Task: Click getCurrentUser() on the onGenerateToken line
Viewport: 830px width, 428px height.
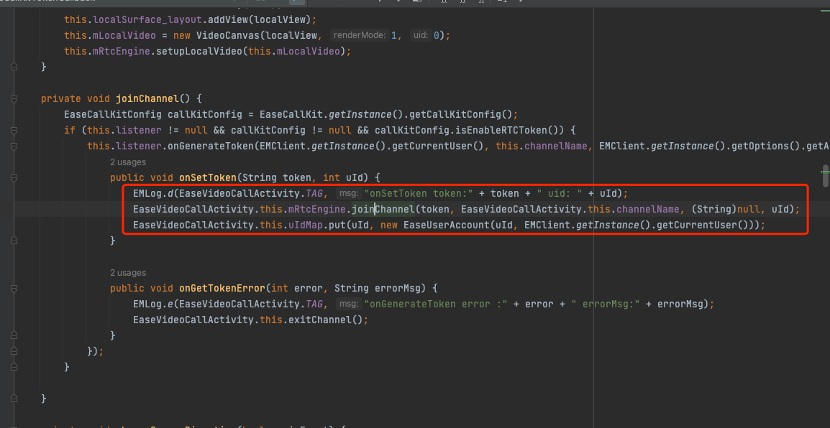Action: tap(441, 146)
